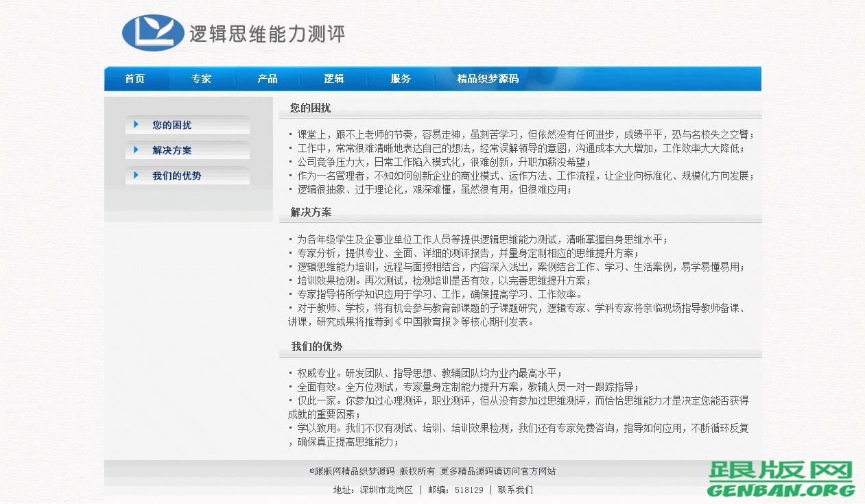Click the 联系我们 footer link

(514, 490)
